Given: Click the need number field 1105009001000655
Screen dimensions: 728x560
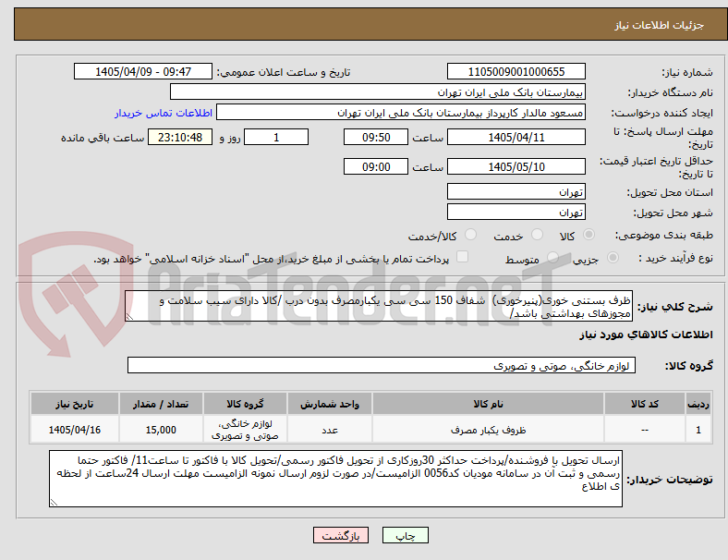Looking at the screenshot, I should (x=516, y=71).
